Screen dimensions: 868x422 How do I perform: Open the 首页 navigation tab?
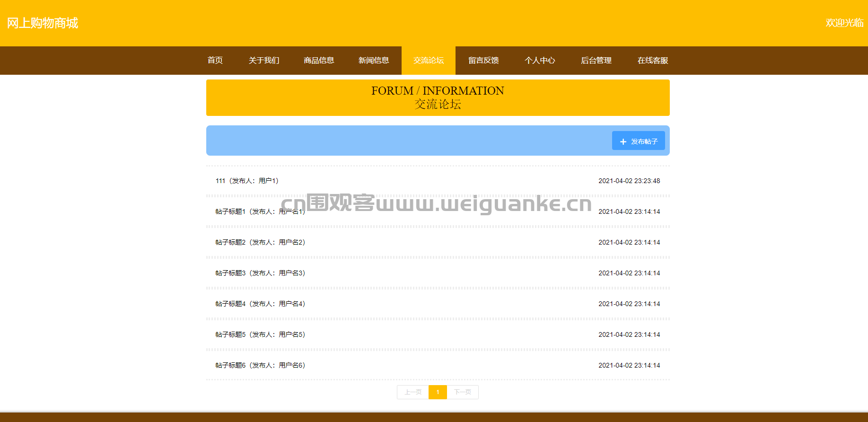point(215,60)
